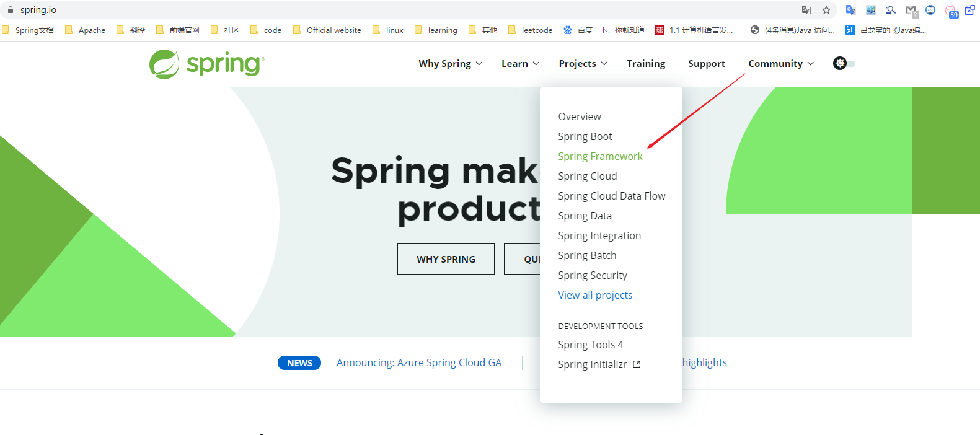Select Spring Boot in Projects menu

[585, 136]
